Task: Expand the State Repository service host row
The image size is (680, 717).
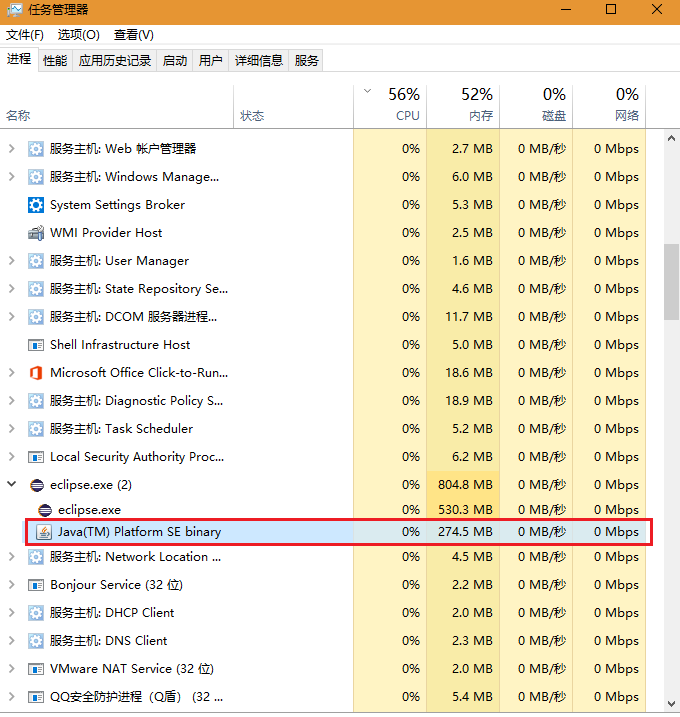Action: (x=11, y=289)
